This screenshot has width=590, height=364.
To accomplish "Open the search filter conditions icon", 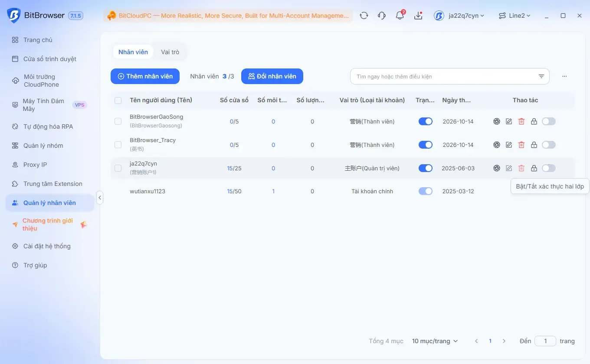I will (x=541, y=76).
